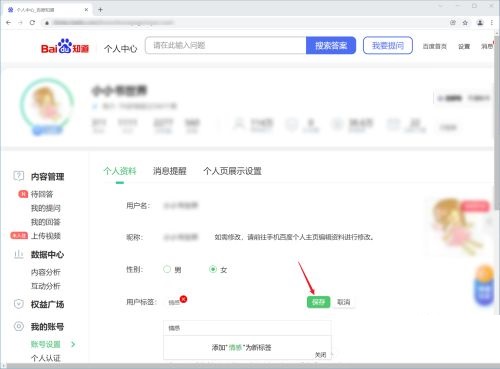Viewport: 500px width, 369px height.
Task: Expand the 账号设置 chevron arrow
Action: click(73, 344)
